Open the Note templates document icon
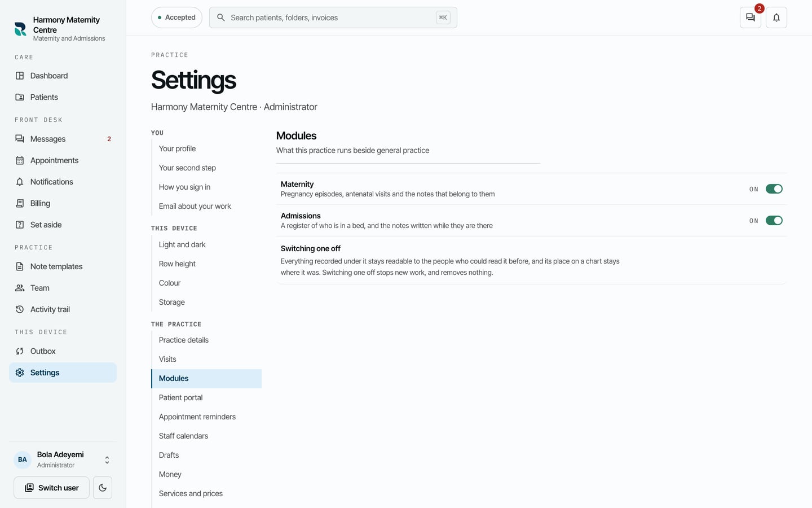This screenshot has height=508, width=812. coord(20,266)
